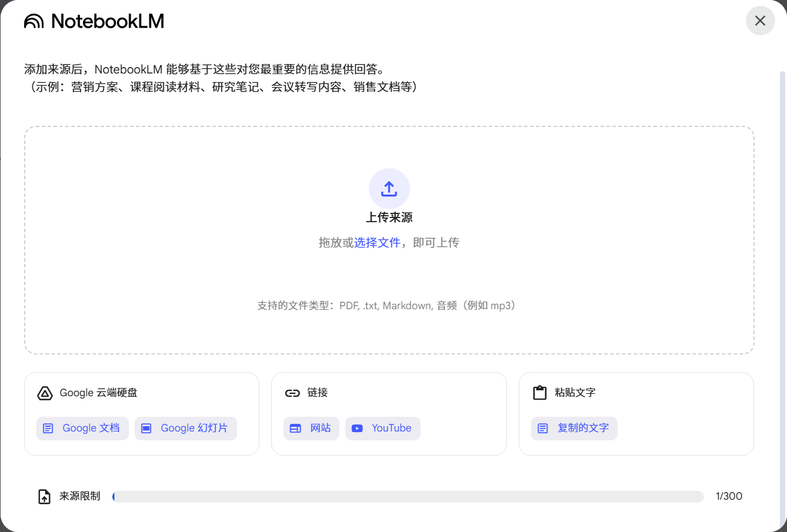
Task: Select the Google 幻灯片 button
Action: click(x=186, y=429)
